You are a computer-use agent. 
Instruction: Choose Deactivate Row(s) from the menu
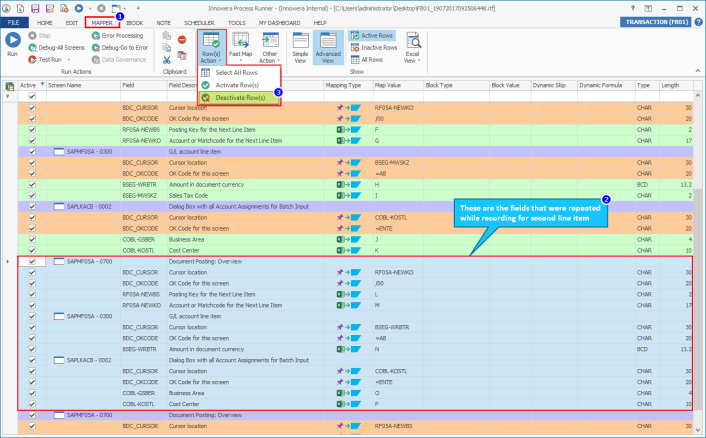coord(239,98)
